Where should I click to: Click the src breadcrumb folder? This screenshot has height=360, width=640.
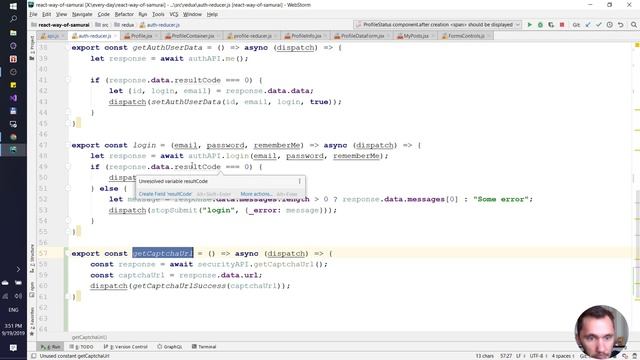click(102, 25)
